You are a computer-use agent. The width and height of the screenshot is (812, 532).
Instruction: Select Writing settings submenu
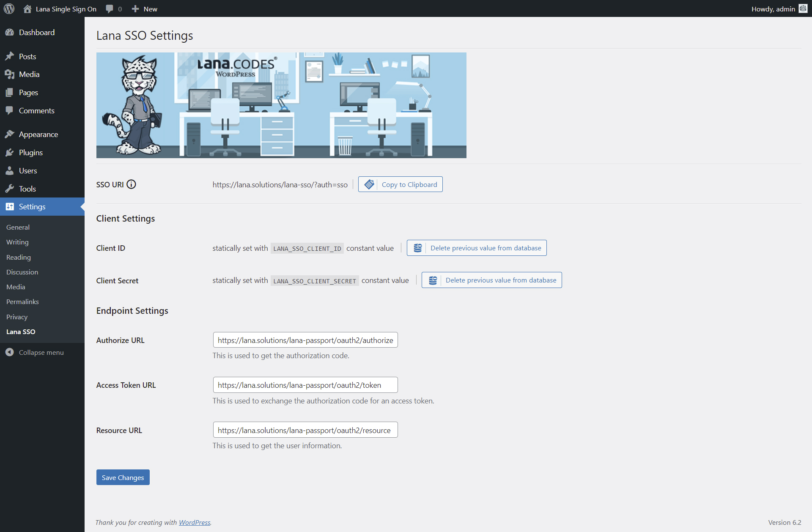click(x=17, y=242)
